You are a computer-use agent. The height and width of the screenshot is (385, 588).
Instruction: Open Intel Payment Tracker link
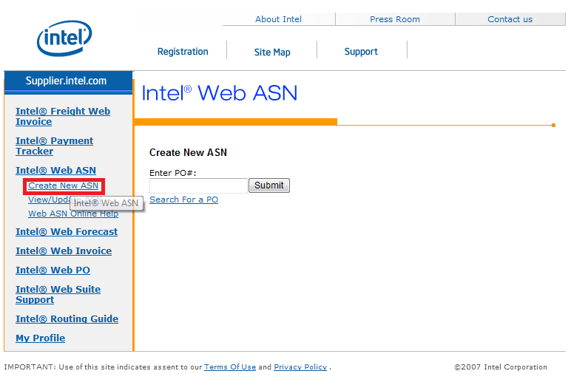pyautogui.click(x=55, y=146)
